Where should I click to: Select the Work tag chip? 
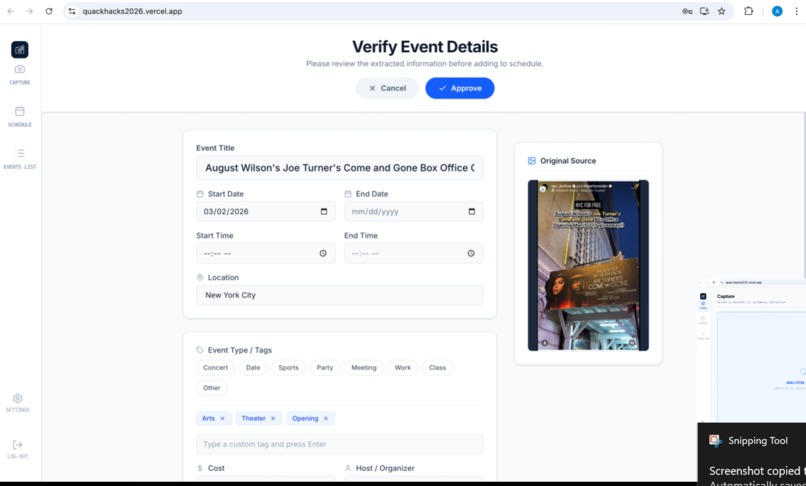click(402, 368)
